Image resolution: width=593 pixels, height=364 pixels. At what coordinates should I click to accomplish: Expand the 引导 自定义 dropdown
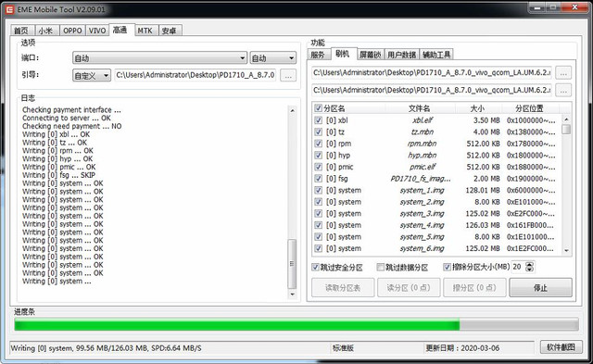click(x=92, y=76)
